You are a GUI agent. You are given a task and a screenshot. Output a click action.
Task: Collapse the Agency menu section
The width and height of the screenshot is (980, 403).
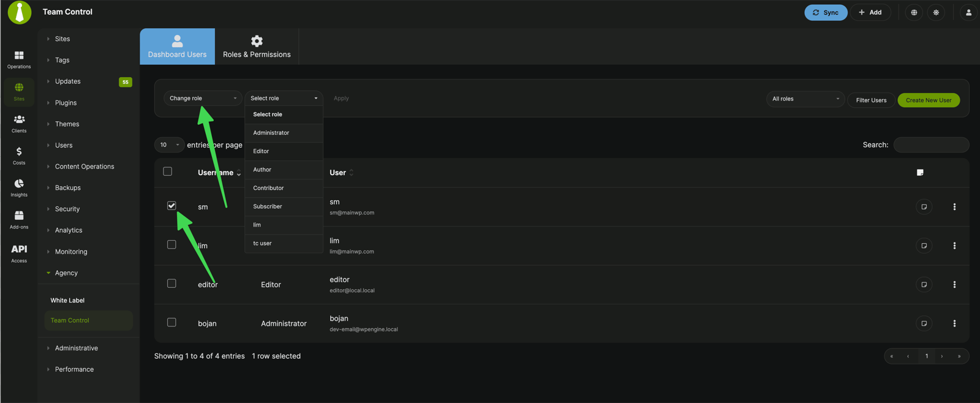point(66,273)
